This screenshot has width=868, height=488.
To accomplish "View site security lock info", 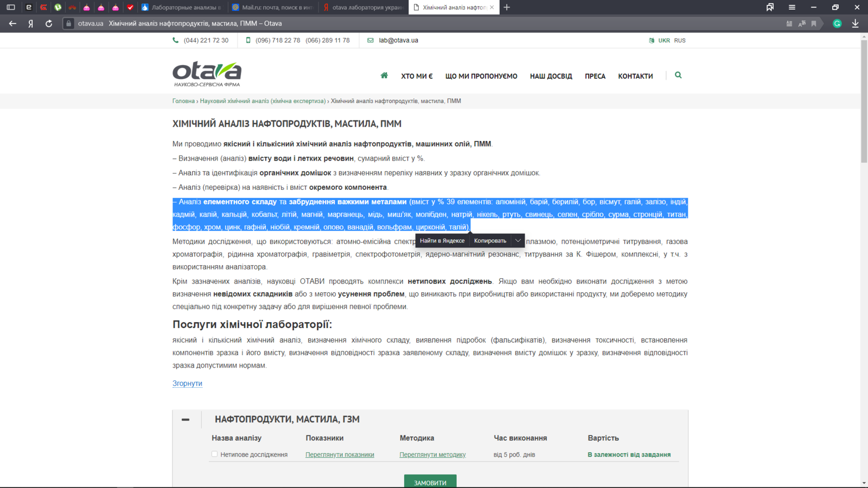I will (68, 23).
